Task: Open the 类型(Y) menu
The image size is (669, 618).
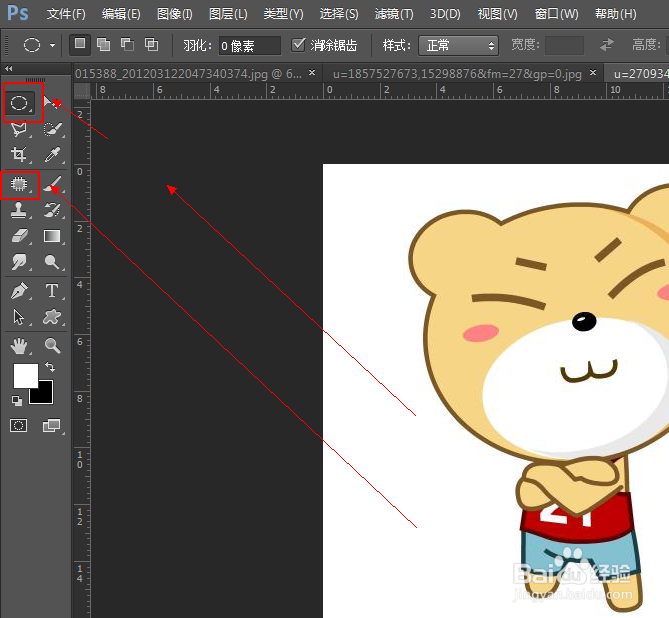Action: click(x=283, y=14)
